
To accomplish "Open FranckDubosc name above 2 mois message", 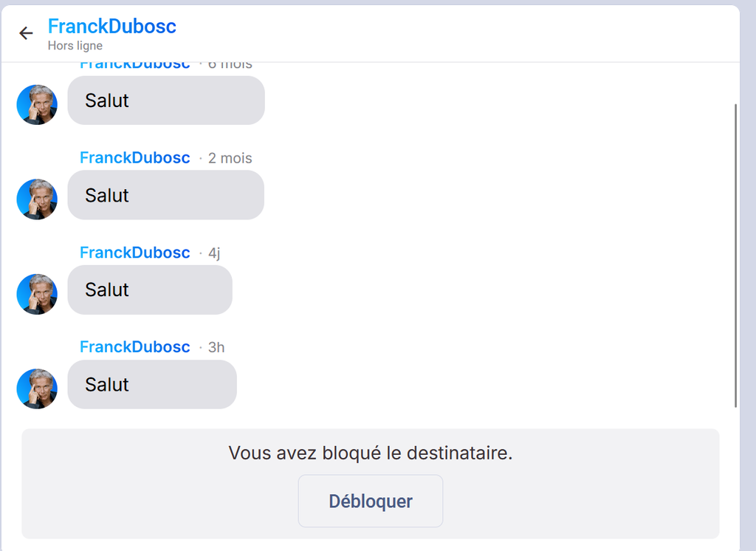I will [x=135, y=158].
